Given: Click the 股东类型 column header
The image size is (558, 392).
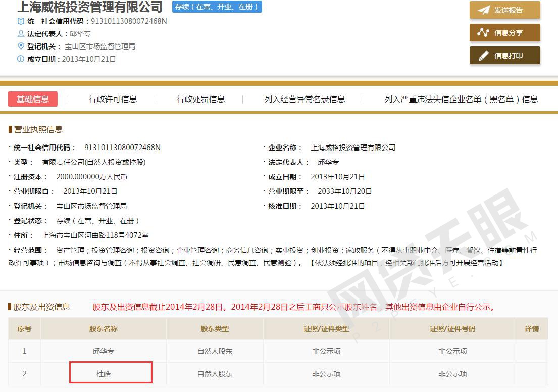Looking at the screenshot, I should coord(215,329).
